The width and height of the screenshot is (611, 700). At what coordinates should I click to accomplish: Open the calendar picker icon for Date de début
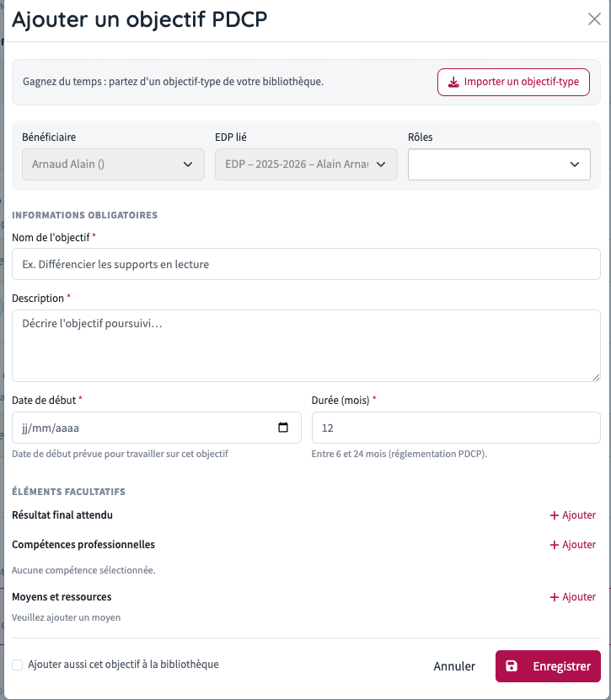(283, 428)
